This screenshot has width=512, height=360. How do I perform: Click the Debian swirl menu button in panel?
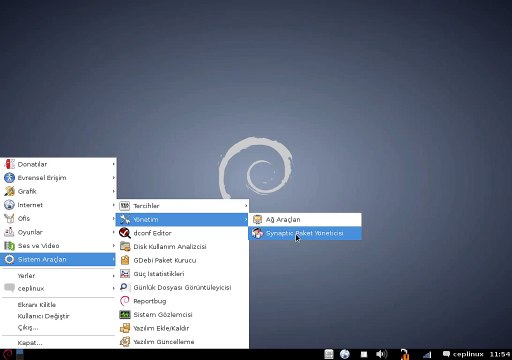tap(7, 354)
